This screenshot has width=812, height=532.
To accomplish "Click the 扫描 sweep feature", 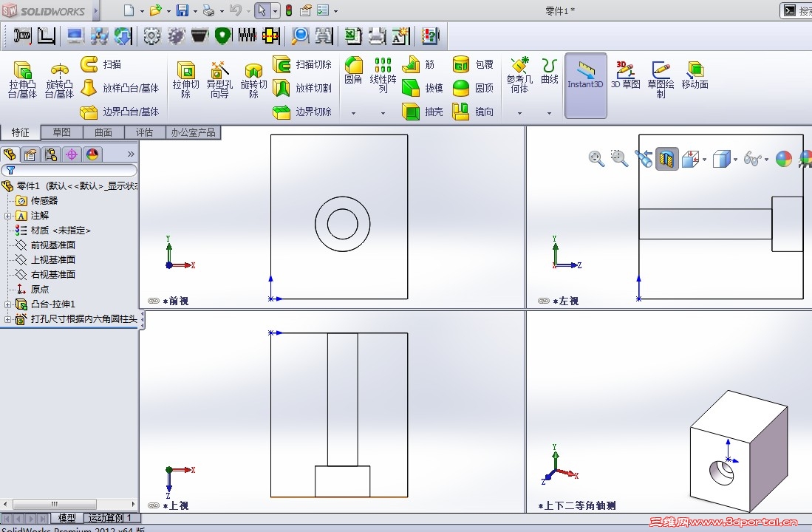I will 101,64.
